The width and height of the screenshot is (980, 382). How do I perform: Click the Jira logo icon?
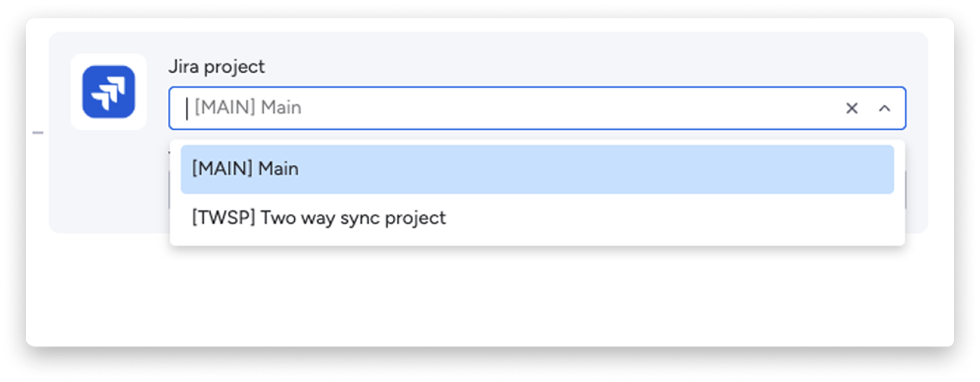click(x=109, y=92)
